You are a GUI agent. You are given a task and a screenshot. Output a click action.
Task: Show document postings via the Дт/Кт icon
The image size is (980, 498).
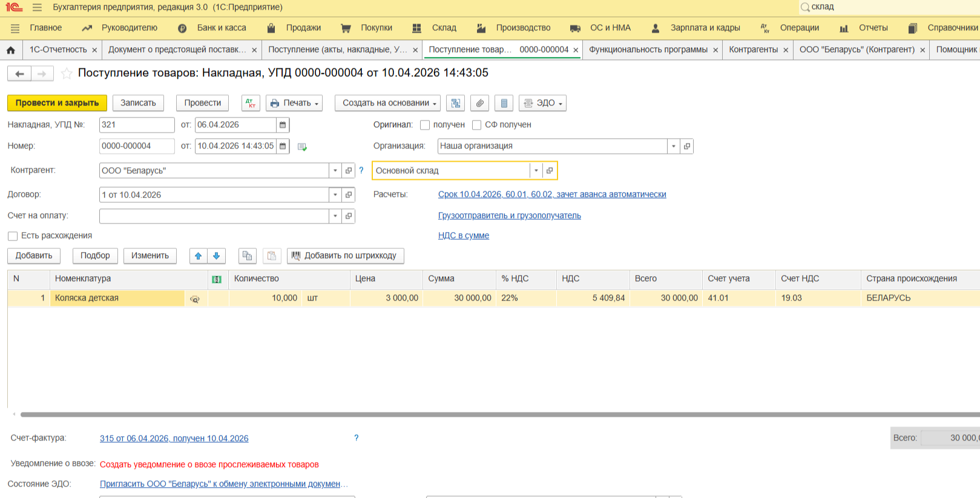[x=251, y=103]
